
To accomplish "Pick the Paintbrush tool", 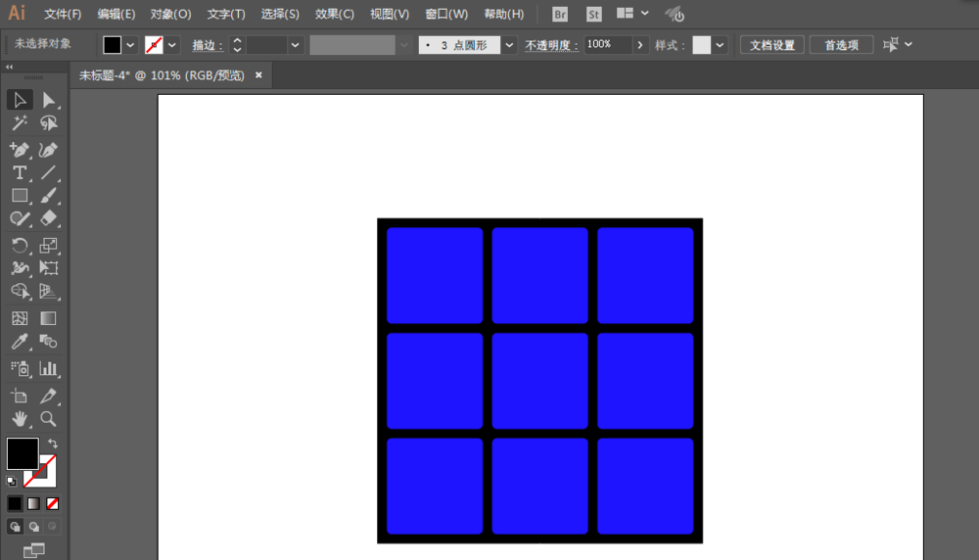I will (48, 196).
